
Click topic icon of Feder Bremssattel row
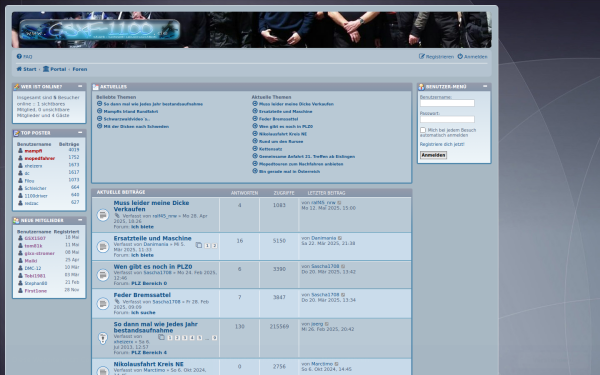click(x=103, y=304)
